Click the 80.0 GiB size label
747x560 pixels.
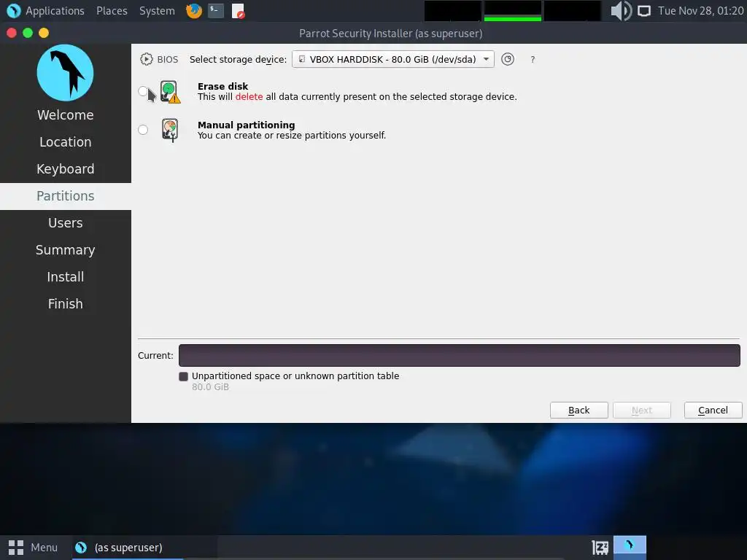[210, 386]
